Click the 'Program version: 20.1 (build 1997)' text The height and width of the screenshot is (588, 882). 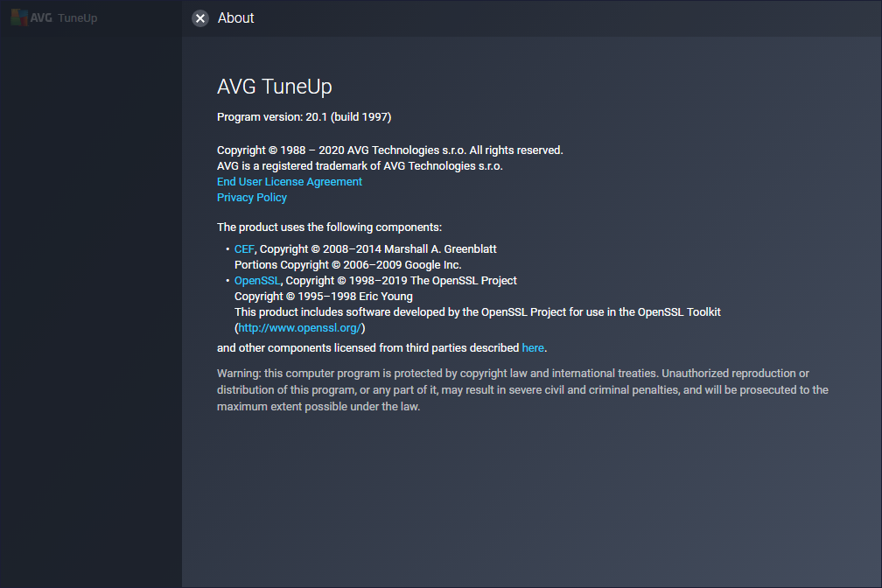tap(304, 117)
